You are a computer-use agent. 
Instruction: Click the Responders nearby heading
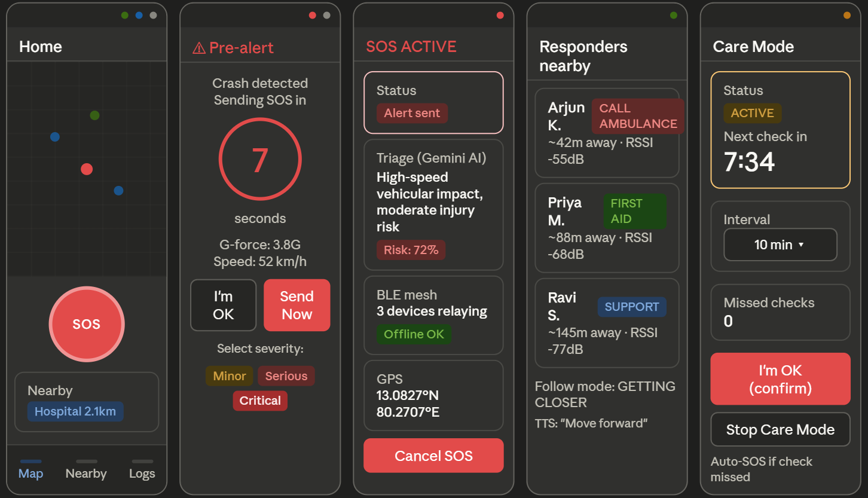point(583,56)
